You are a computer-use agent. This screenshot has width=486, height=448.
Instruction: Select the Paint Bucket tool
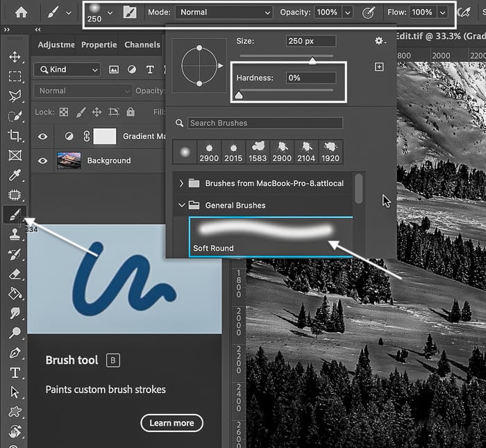[x=15, y=294]
